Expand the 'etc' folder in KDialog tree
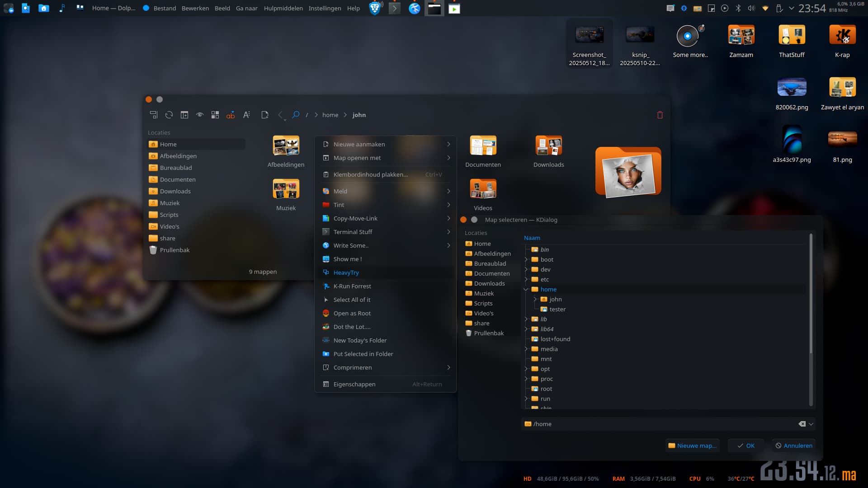This screenshot has height=488, width=868. (526, 279)
